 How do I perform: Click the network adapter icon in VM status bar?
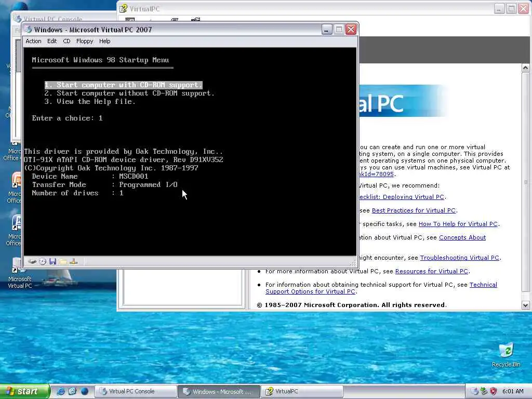point(74,262)
